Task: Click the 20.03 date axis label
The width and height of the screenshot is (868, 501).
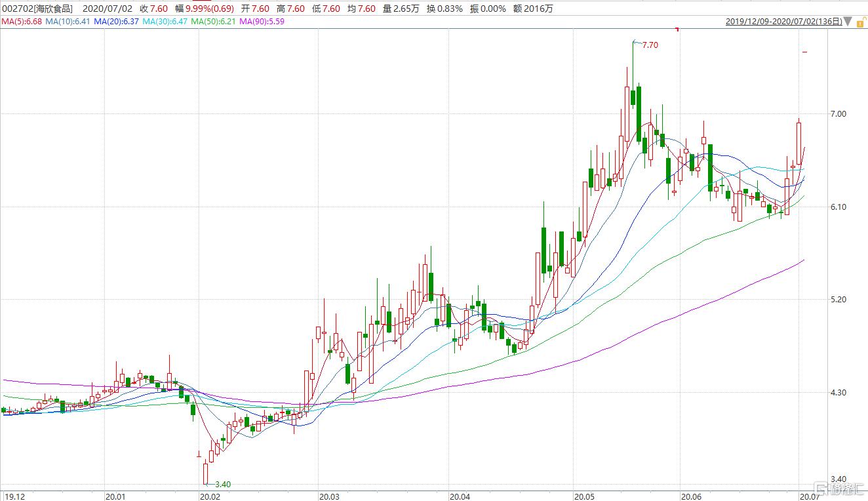Action: tap(329, 496)
